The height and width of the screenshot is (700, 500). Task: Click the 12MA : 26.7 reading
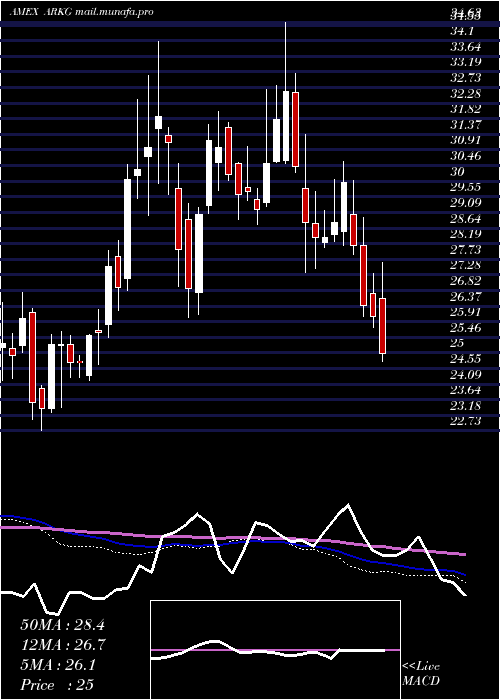click(x=62, y=645)
